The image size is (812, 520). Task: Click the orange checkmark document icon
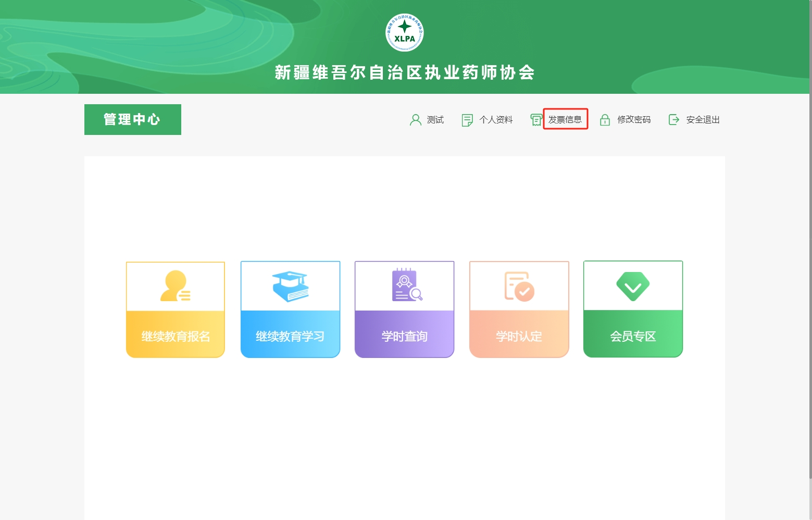click(x=519, y=286)
